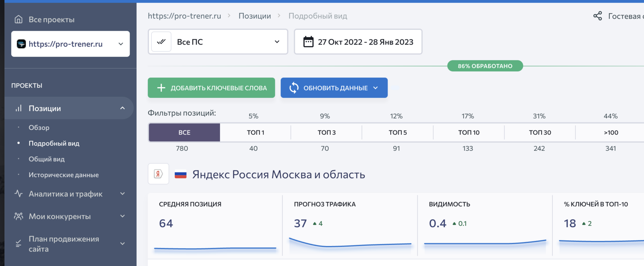Click the Позиции breadcrumb link
This screenshot has height=266, width=644.
pyautogui.click(x=255, y=16)
